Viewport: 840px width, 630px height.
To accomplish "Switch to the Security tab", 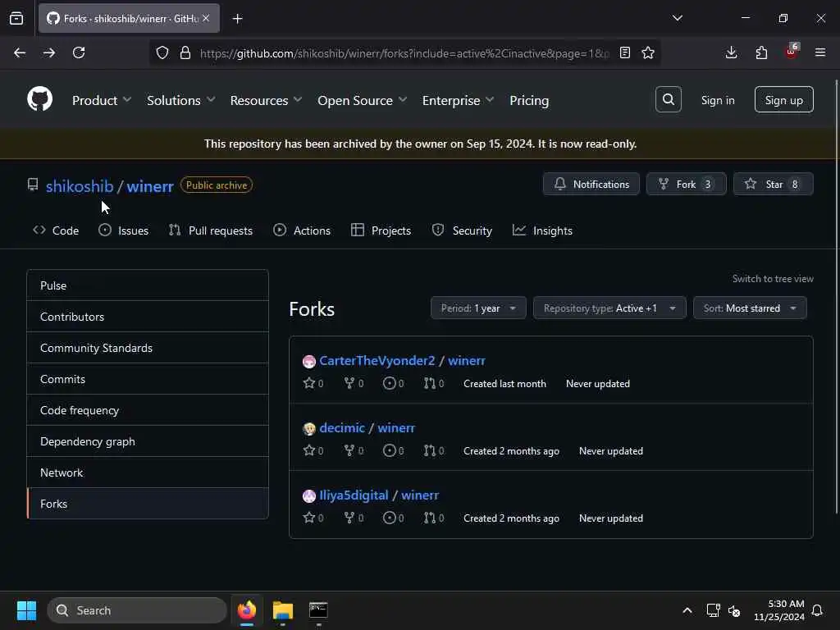I will pos(462,231).
